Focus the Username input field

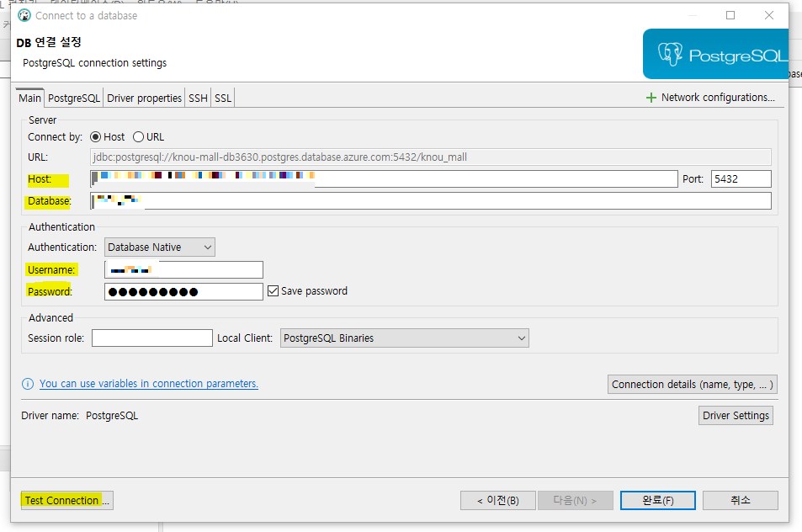click(183, 269)
